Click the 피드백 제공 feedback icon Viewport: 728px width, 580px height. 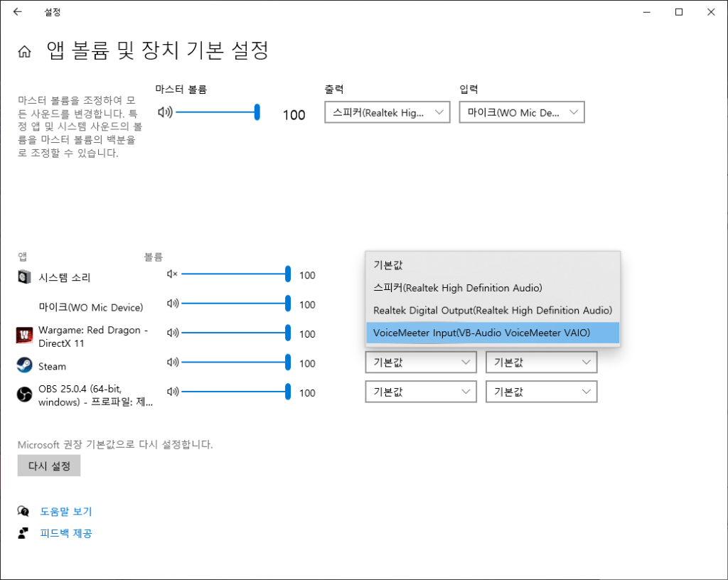pos(24,532)
